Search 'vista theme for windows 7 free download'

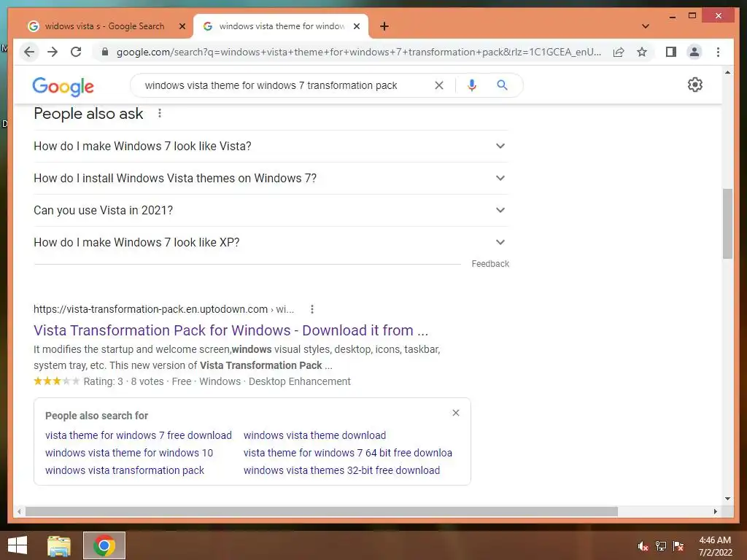pyautogui.click(x=138, y=435)
